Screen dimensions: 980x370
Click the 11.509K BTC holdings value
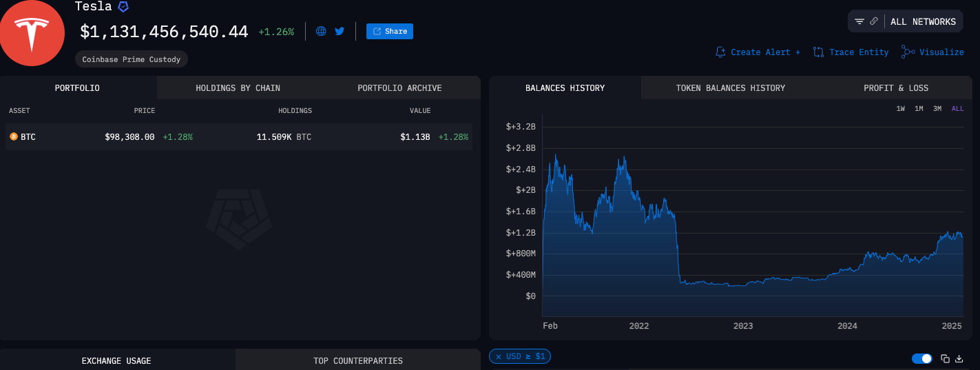[284, 137]
